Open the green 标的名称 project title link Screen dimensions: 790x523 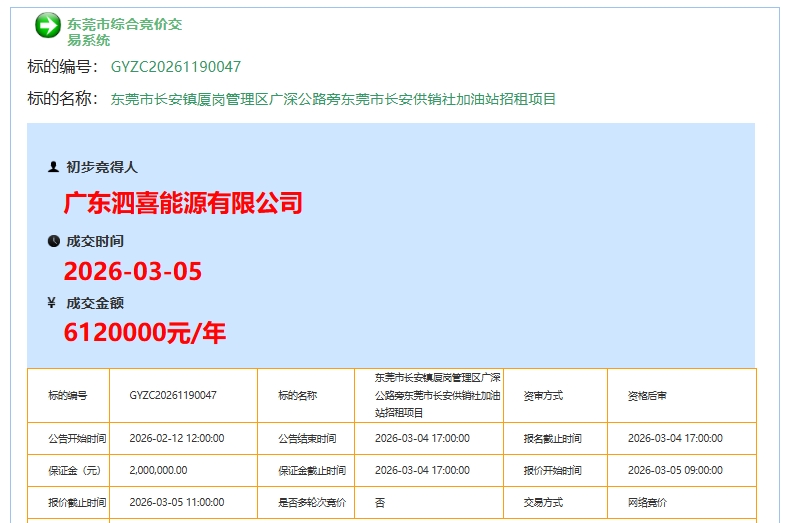(333, 99)
